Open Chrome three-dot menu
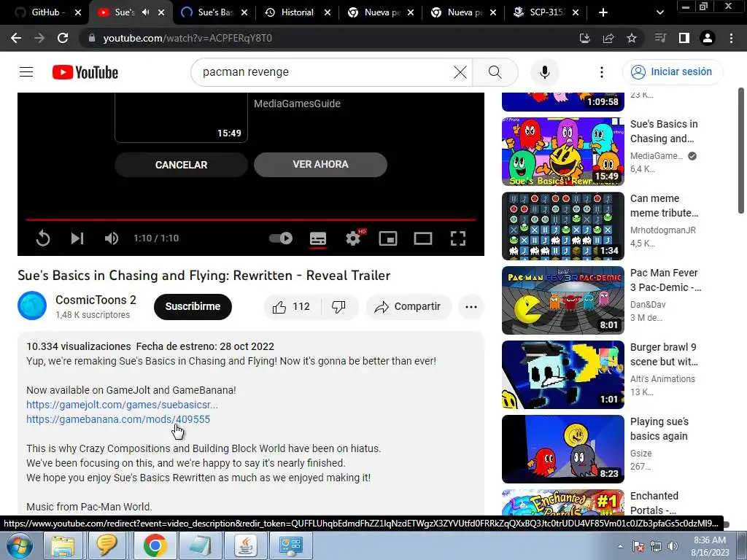Screen dimensions: 747x560 click(731, 38)
